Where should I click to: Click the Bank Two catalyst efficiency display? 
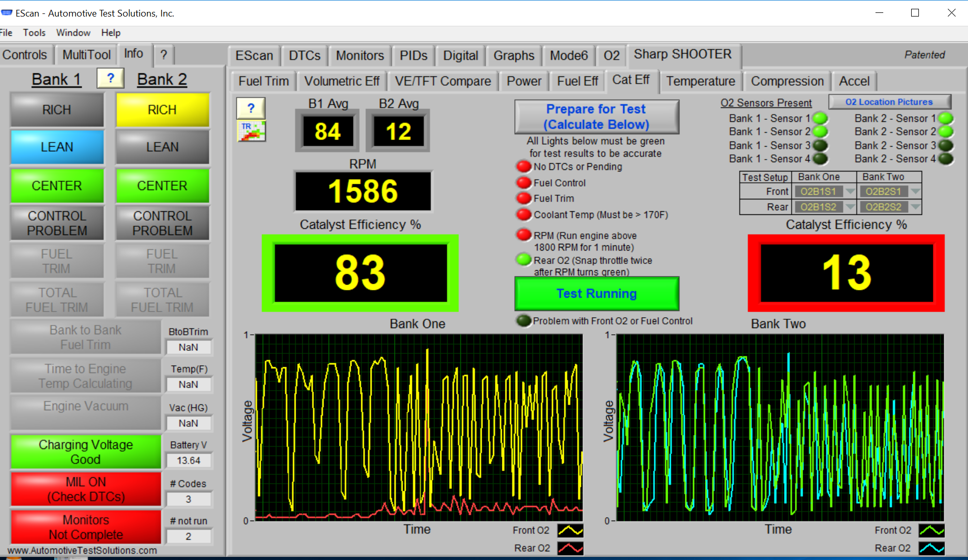[846, 273]
